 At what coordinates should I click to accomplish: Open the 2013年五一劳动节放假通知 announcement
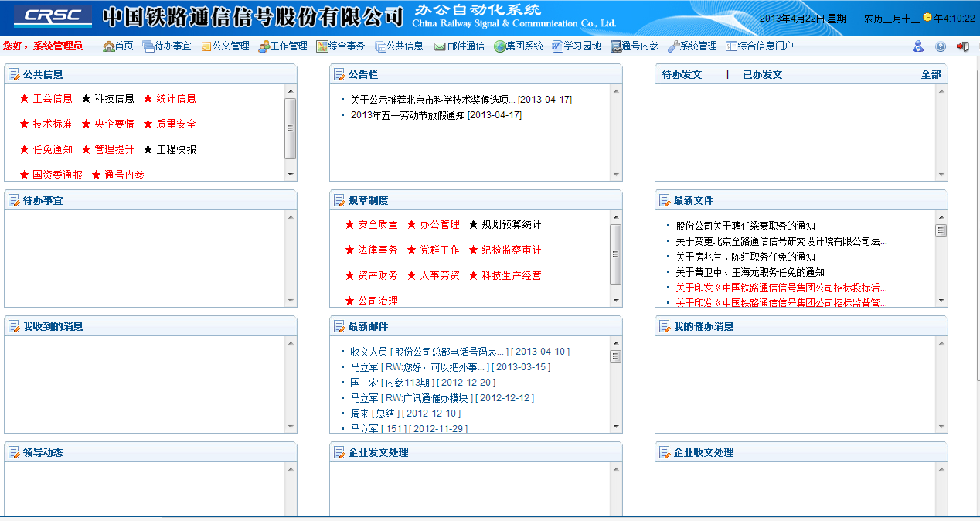click(408, 115)
